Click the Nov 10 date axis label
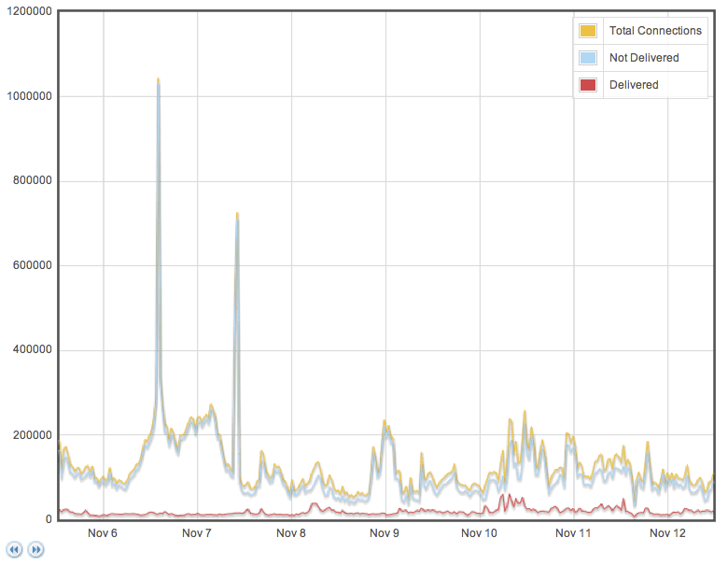Screen dimensions: 728x566 (479, 533)
